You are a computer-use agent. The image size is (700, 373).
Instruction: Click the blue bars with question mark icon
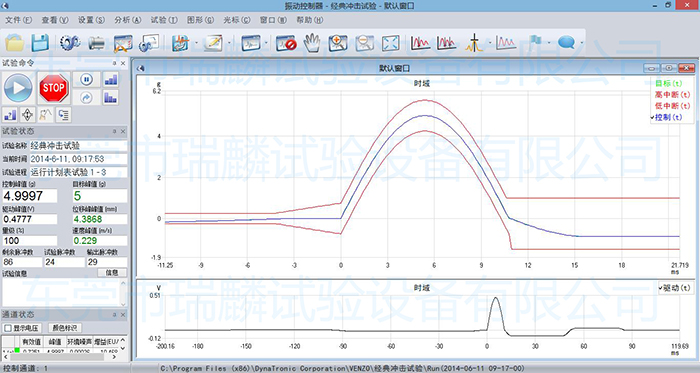[10, 115]
